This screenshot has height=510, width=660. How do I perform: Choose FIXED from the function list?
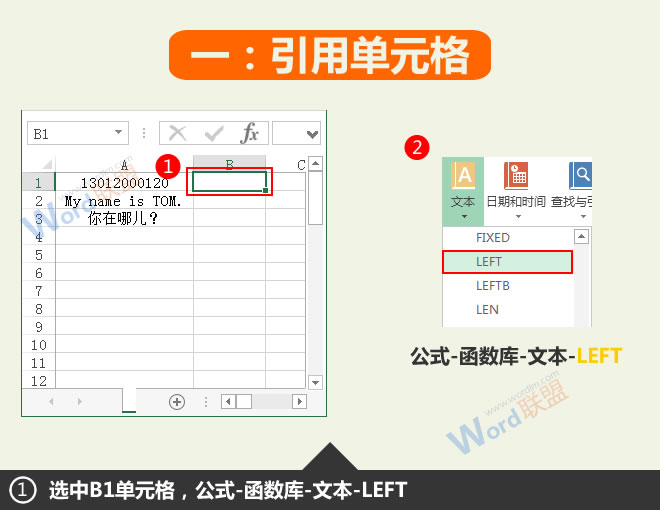click(508, 238)
